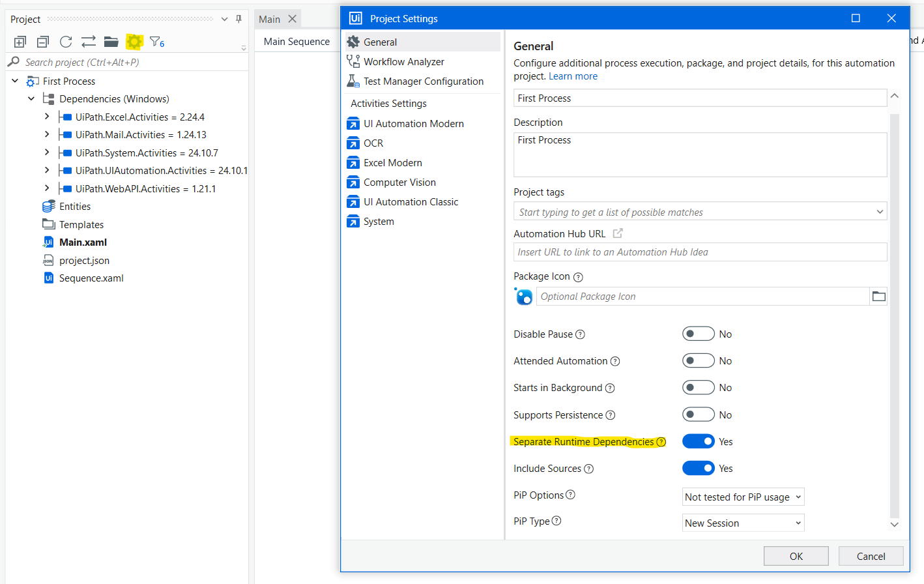Click the search magnifier icon in Project panel
This screenshot has width=924, height=584.
tap(14, 62)
